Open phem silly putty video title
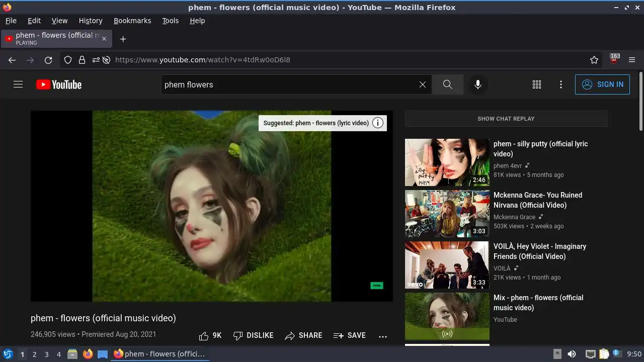Viewport: 644px width, 362px height. [541, 149]
